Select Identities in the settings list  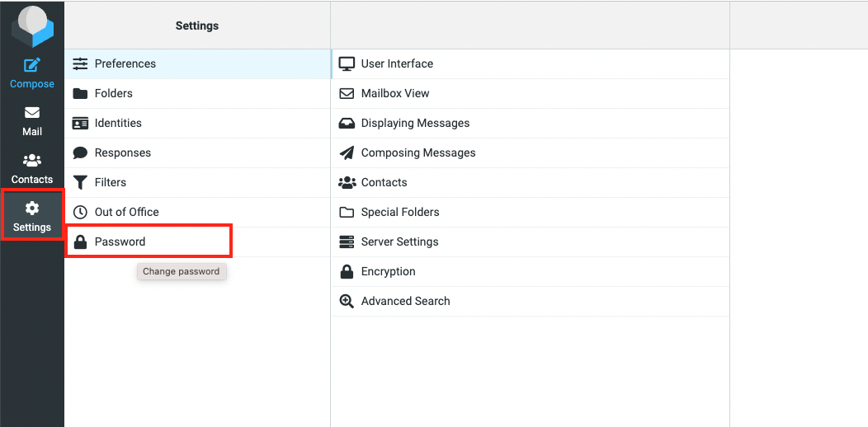pyautogui.click(x=118, y=123)
